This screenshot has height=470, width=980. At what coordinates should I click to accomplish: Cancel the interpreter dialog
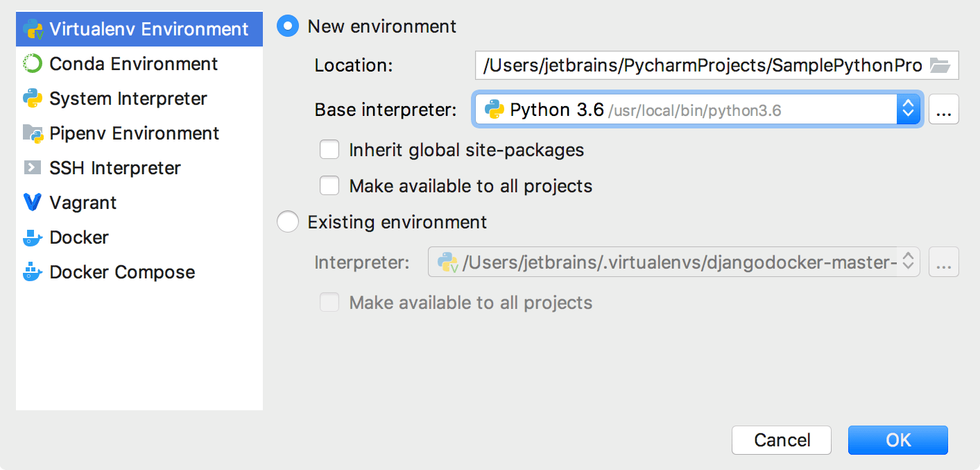781,439
